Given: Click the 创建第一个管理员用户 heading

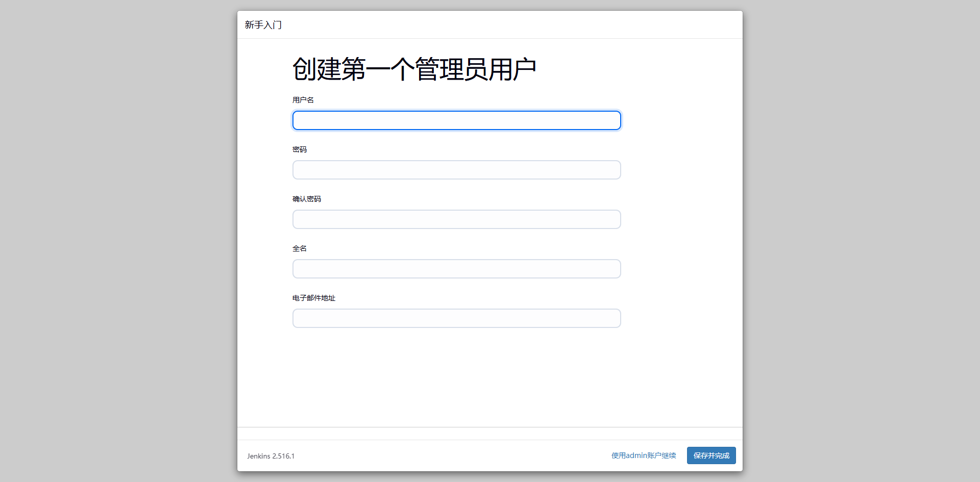Looking at the screenshot, I should pyautogui.click(x=414, y=69).
